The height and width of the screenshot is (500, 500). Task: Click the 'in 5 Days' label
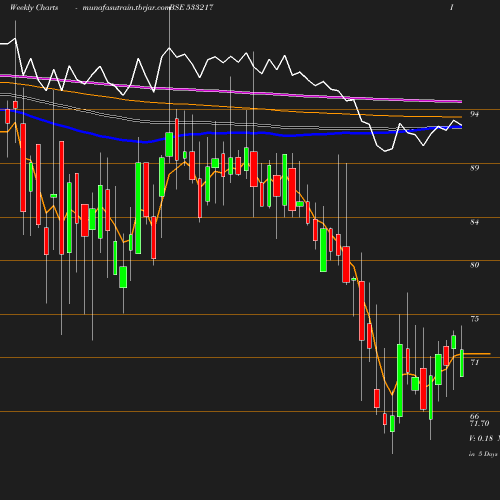click(x=483, y=454)
